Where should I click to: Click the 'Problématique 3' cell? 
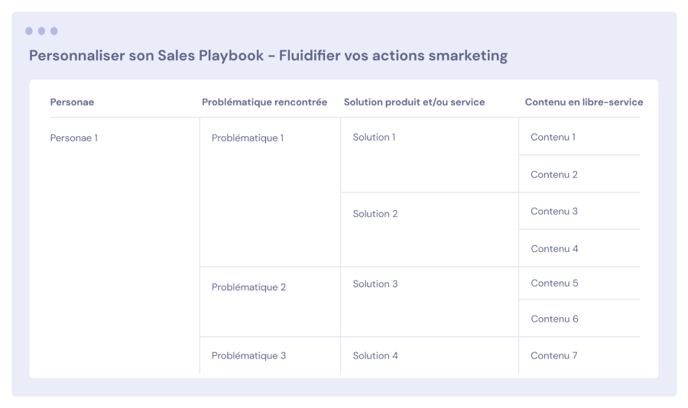248,355
